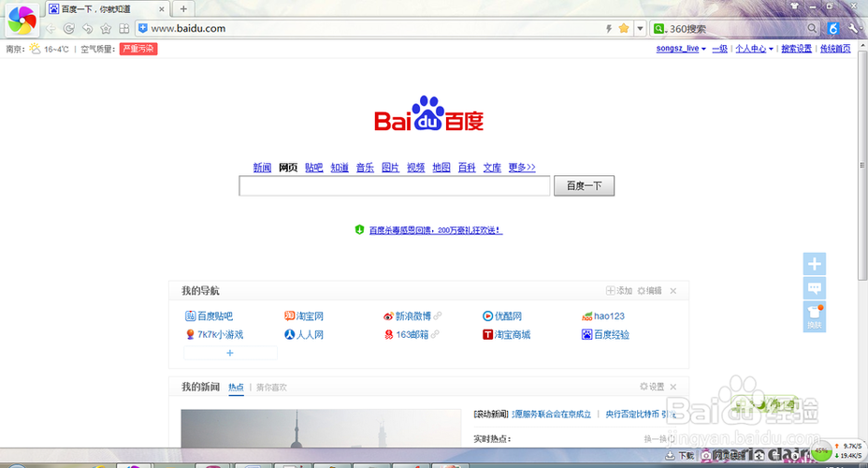Click the floating blue plus sidebar button

(x=815, y=264)
